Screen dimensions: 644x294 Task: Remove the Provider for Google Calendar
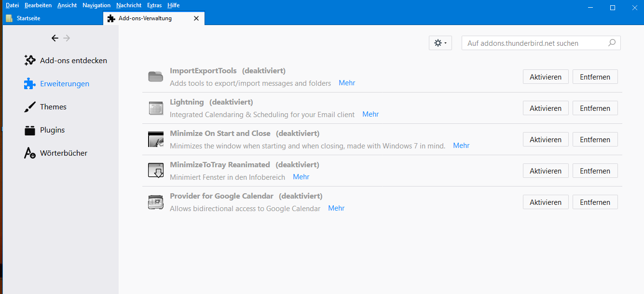pyautogui.click(x=595, y=202)
